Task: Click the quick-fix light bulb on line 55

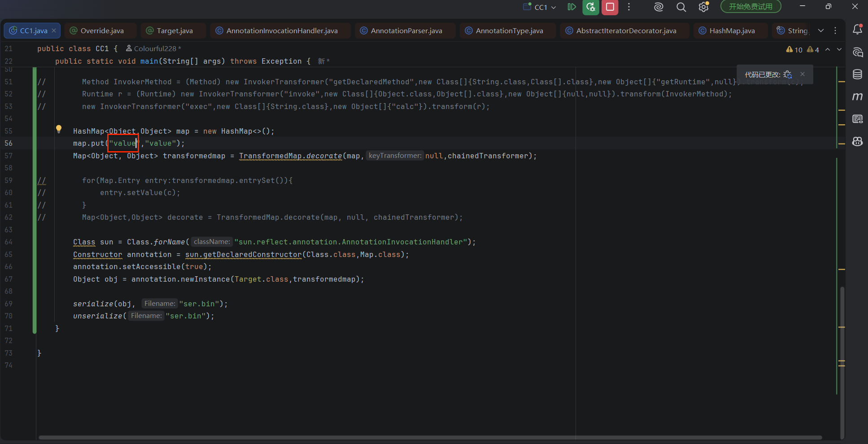Action: [59, 129]
